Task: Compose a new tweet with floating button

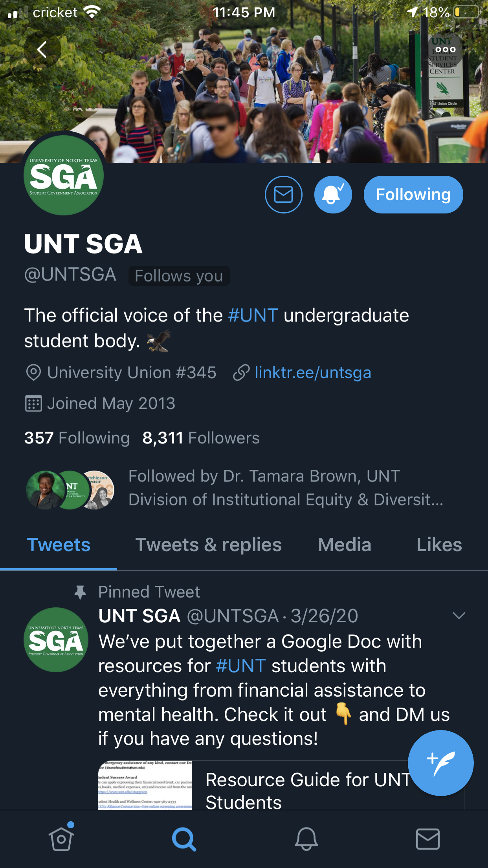Action: 440,763
